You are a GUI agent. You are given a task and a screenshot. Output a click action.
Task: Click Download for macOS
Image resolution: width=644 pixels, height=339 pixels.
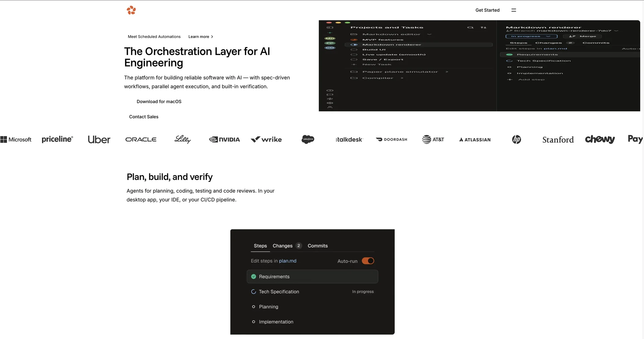[159, 101]
